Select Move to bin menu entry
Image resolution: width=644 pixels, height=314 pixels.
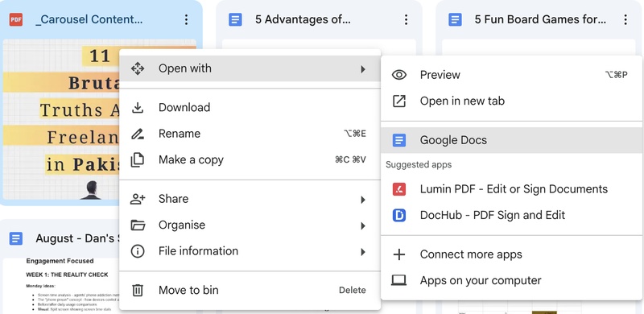[x=250, y=290]
